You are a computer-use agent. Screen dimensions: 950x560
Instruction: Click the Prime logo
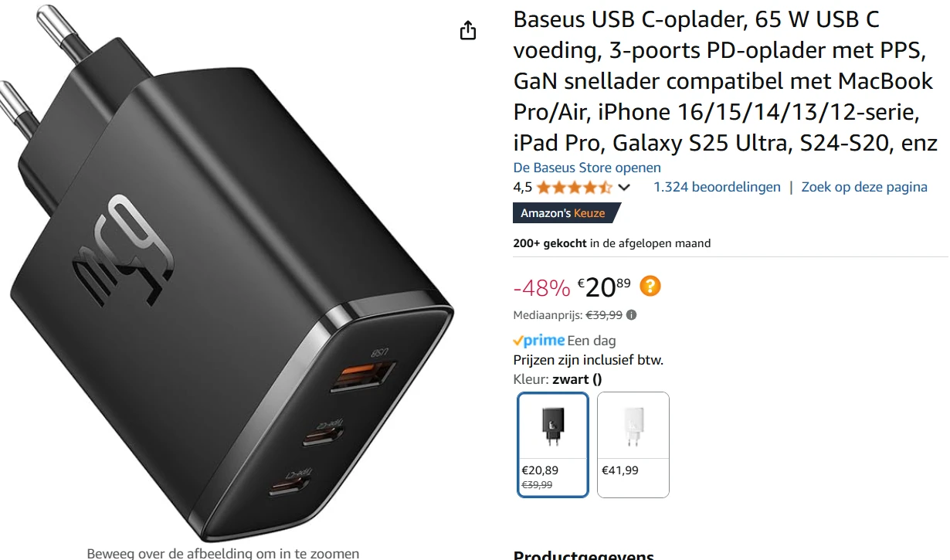tap(538, 341)
